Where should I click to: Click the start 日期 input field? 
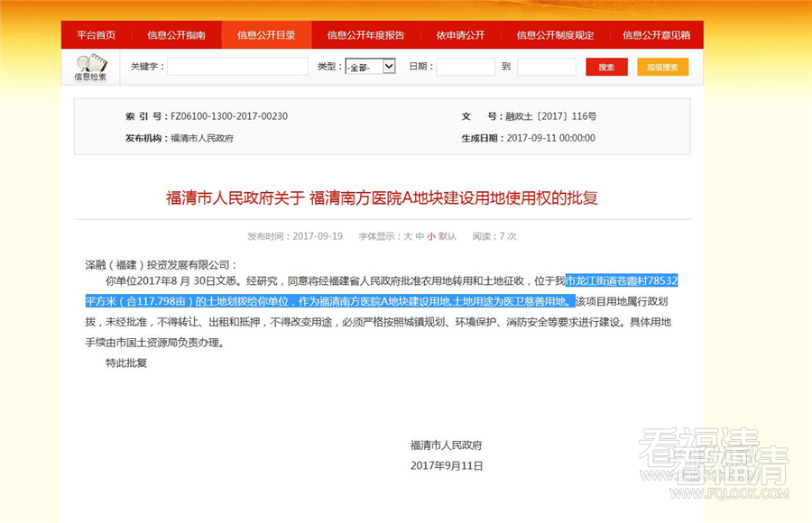pos(466,67)
